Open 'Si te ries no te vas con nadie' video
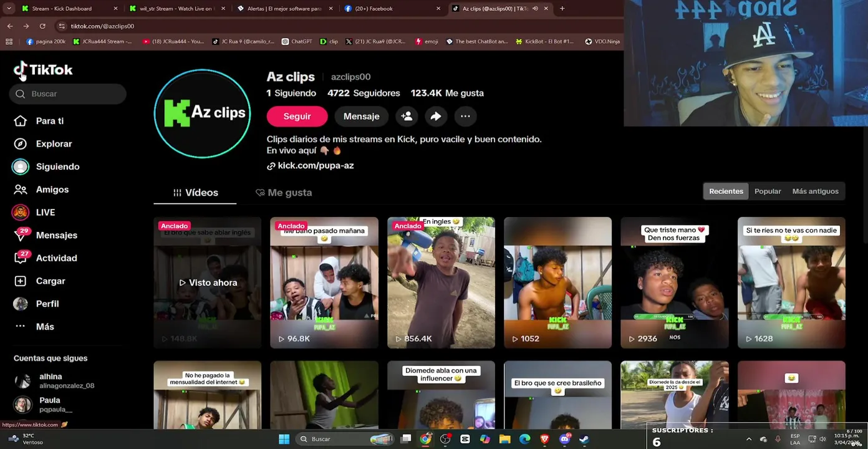The width and height of the screenshot is (868, 449). pos(791,282)
